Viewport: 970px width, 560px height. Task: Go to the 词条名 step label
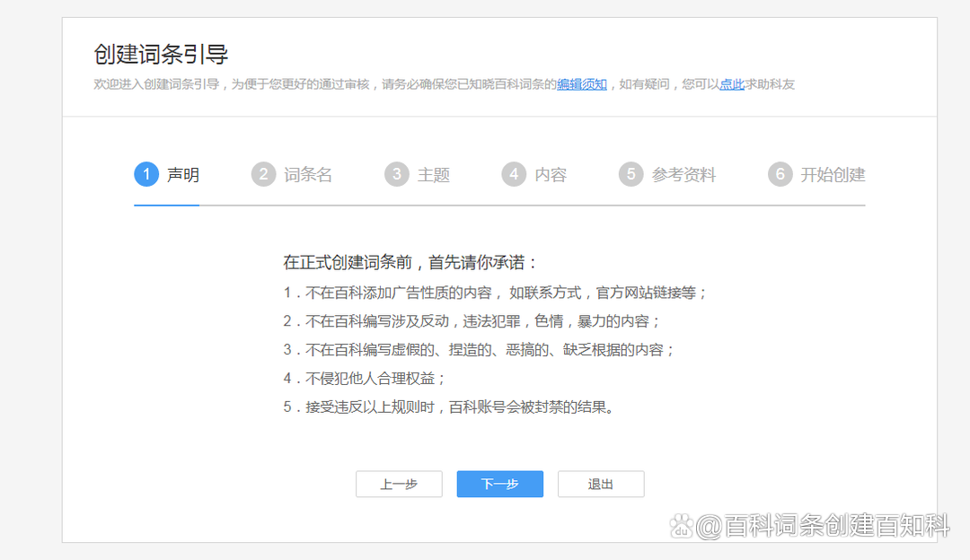point(308,175)
